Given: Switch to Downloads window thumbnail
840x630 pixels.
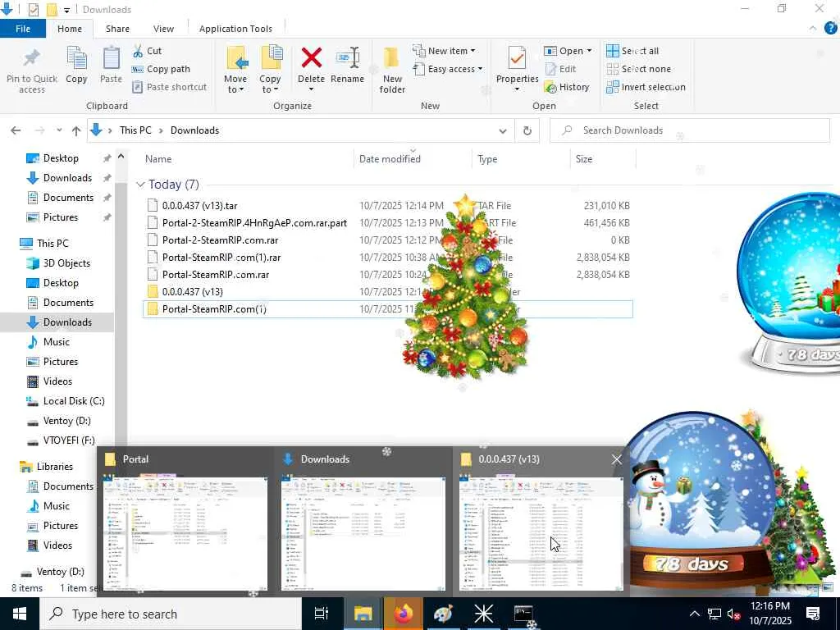Looking at the screenshot, I should [x=363, y=521].
